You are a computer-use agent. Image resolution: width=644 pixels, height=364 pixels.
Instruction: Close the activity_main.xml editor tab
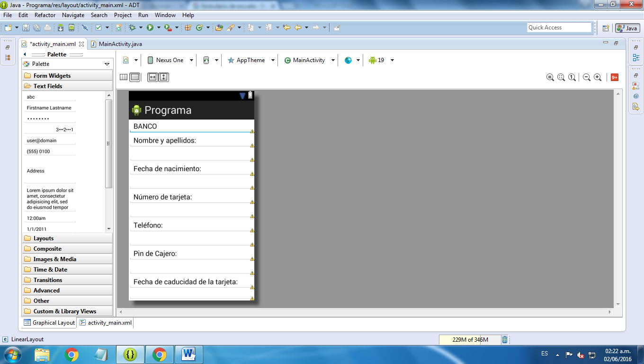click(81, 44)
